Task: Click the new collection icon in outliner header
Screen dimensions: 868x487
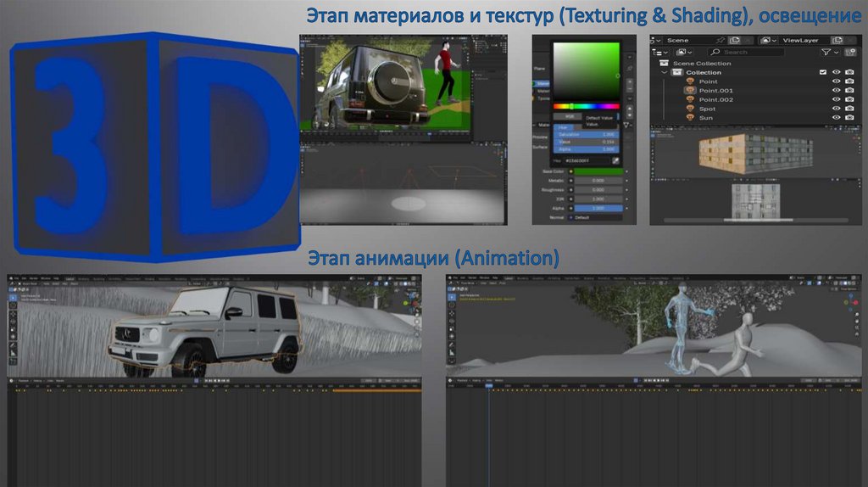Action: pyautogui.click(x=850, y=52)
